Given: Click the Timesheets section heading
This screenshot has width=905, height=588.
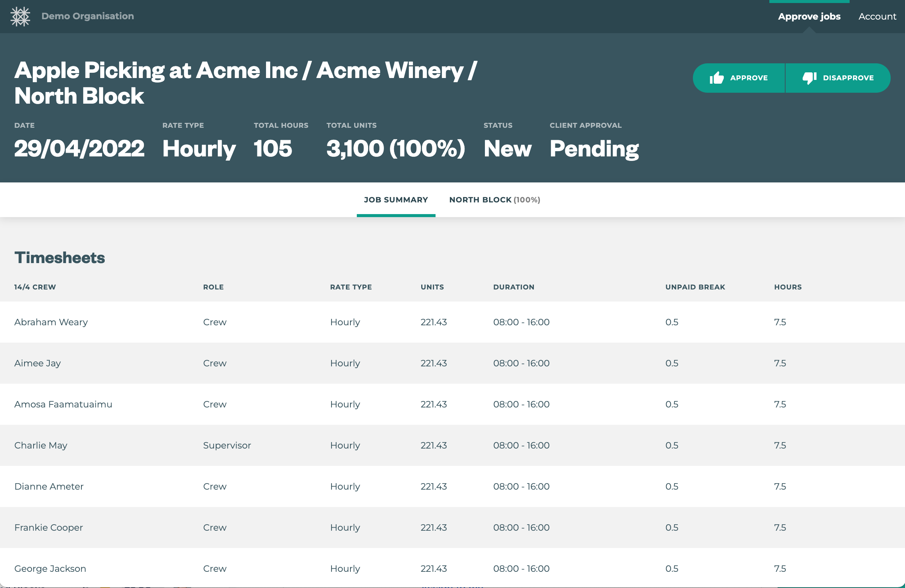Looking at the screenshot, I should (x=60, y=257).
